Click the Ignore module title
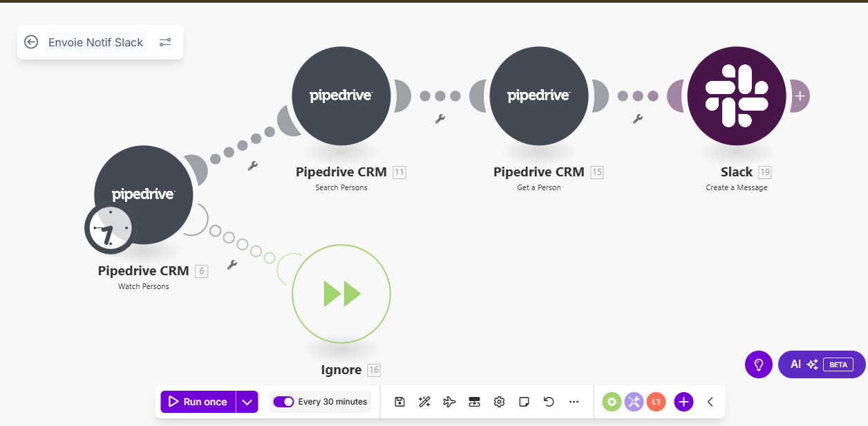The width and height of the screenshot is (868, 426). point(341,370)
